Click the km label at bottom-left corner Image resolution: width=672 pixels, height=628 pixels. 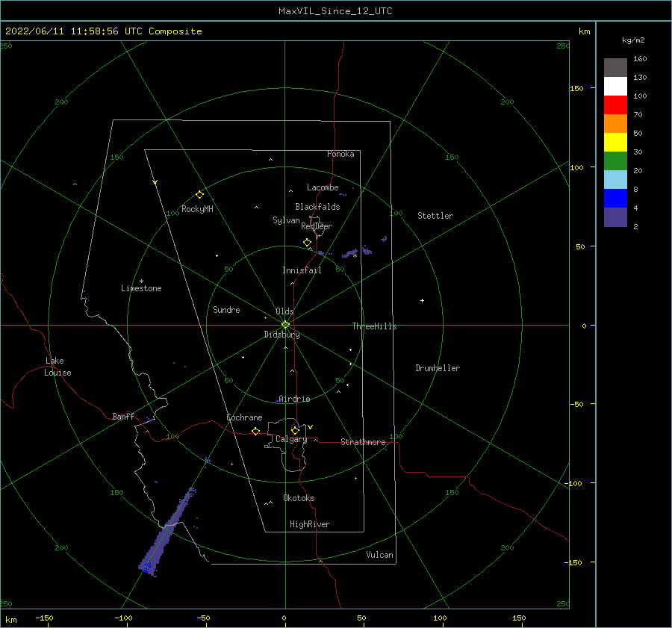point(11,620)
